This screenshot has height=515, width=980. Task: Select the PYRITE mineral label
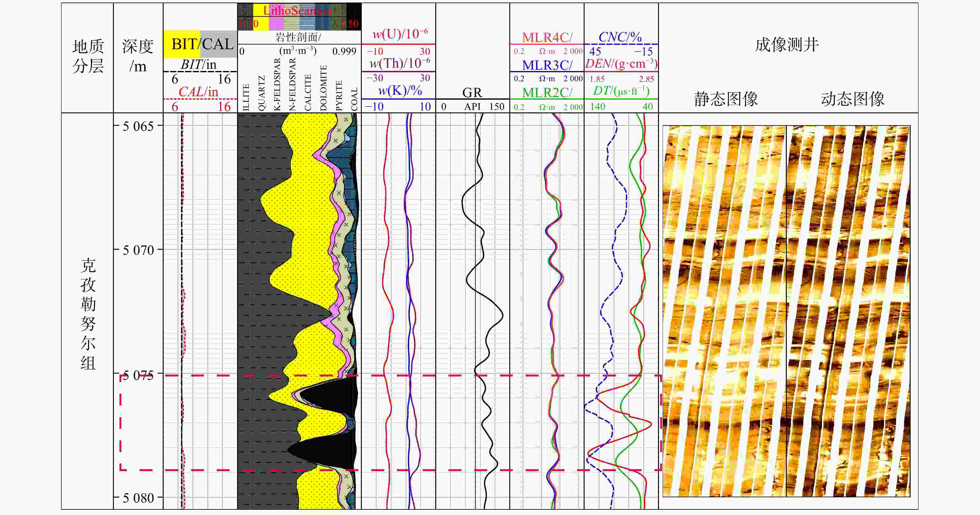click(339, 96)
